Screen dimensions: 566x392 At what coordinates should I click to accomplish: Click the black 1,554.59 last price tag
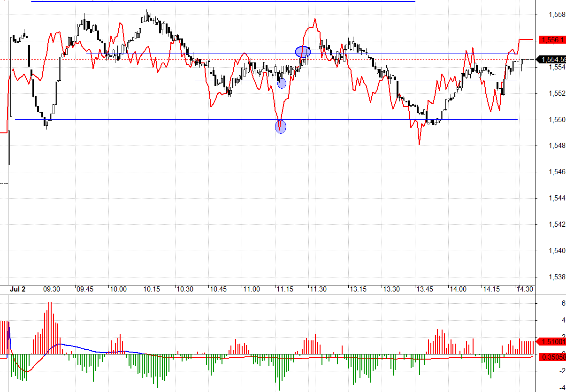[x=552, y=60]
